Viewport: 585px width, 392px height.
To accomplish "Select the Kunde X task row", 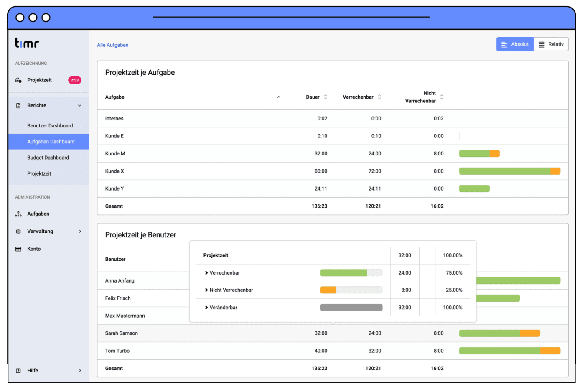I will coord(333,171).
